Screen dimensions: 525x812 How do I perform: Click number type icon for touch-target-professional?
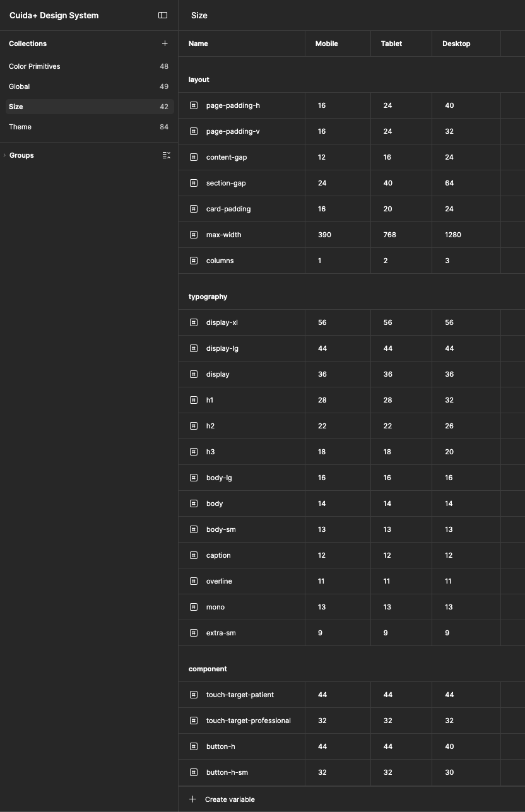[x=194, y=721]
